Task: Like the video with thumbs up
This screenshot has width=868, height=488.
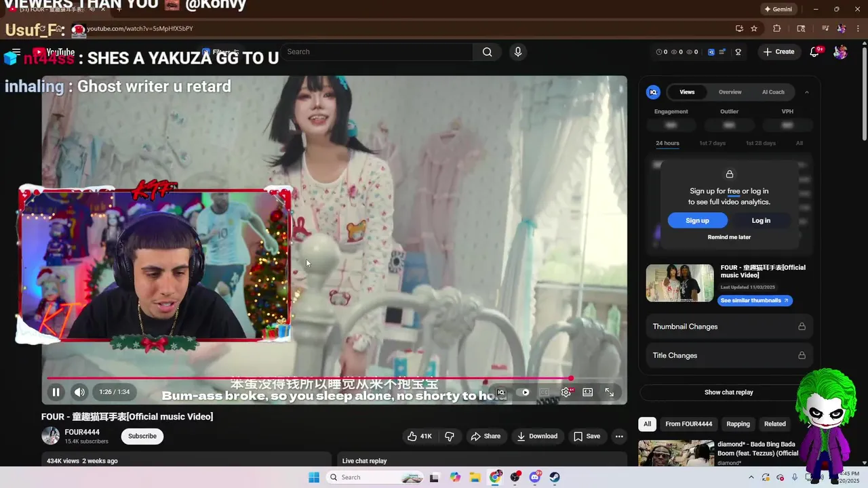Action: [x=419, y=436]
